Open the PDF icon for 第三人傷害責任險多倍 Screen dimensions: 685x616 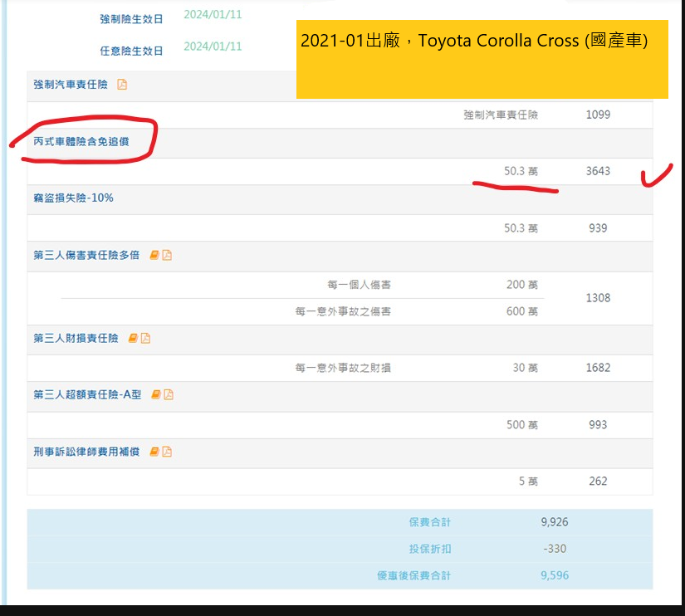tap(167, 255)
